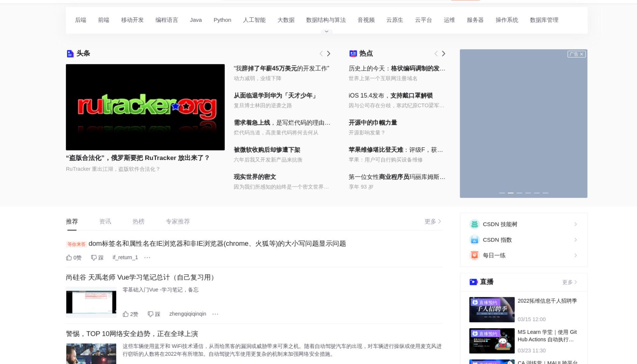Switch to the 推荐 tab
637x364 pixels.
(x=72, y=221)
